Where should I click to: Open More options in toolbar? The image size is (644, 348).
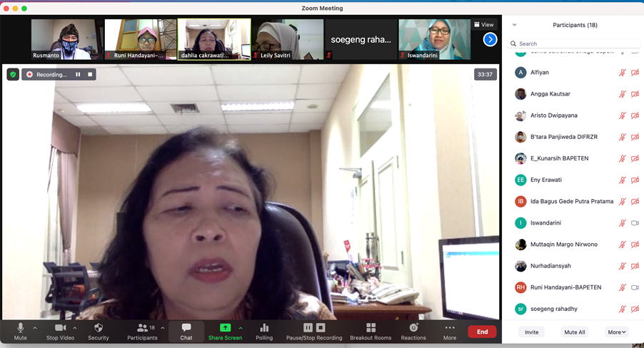pos(450,332)
